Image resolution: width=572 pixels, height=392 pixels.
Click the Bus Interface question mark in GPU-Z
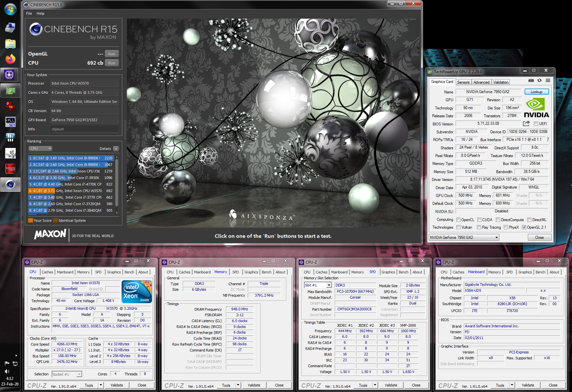(x=548, y=139)
